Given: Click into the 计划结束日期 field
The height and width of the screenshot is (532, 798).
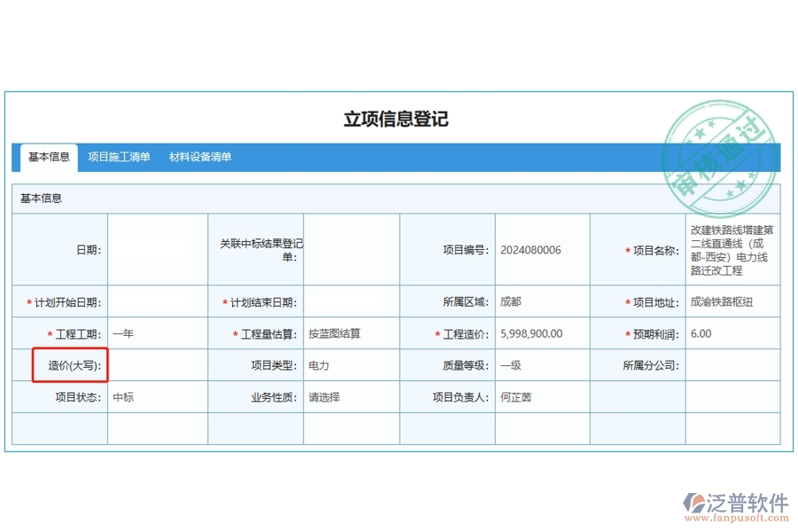Looking at the screenshot, I should tap(350, 302).
